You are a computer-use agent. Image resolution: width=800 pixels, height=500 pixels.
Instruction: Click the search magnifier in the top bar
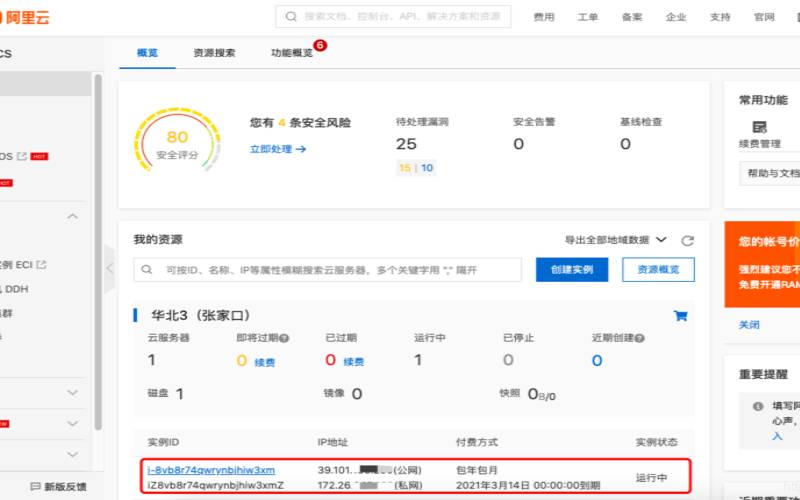(x=291, y=16)
